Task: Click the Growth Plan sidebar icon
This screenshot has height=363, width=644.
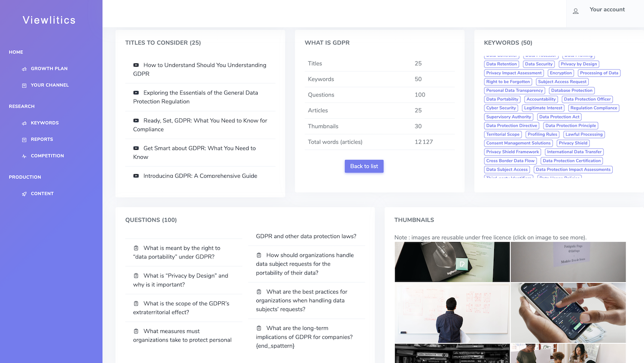Action: pyautogui.click(x=24, y=69)
